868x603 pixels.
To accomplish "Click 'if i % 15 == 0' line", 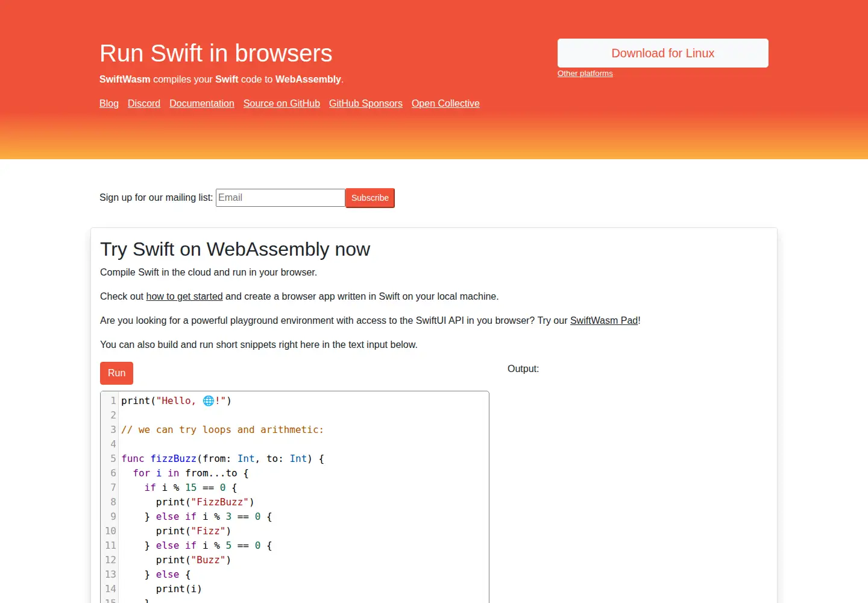I will pyautogui.click(x=191, y=488).
